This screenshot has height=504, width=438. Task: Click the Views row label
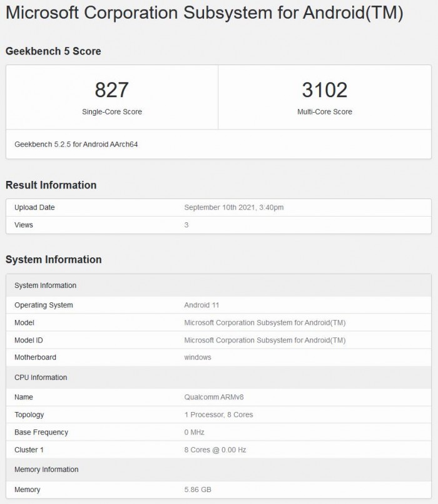point(24,225)
